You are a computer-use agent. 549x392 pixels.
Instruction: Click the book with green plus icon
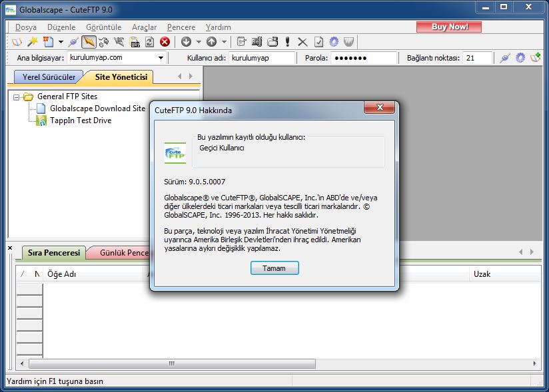point(536,58)
